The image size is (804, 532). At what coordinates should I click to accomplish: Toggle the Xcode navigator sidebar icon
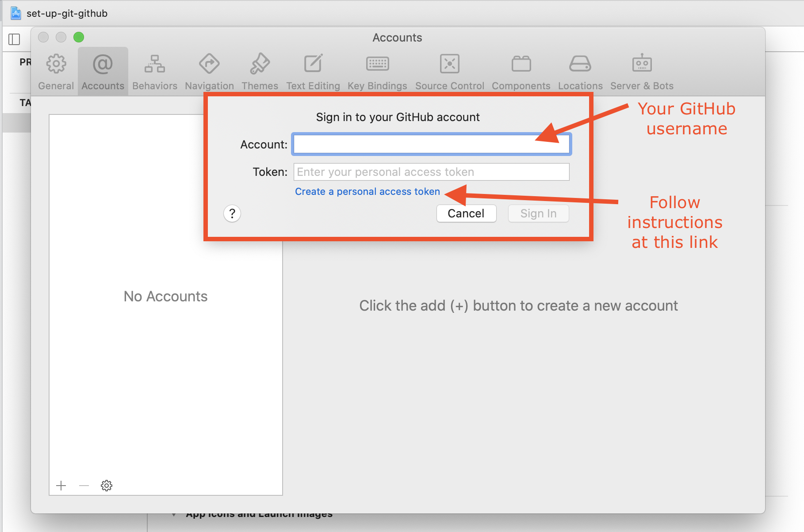(x=14, y=39)
